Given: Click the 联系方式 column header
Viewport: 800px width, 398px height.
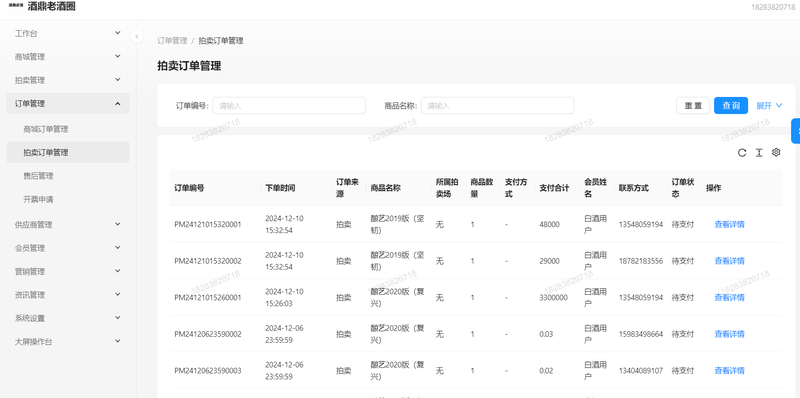Looking at the screenshot, I should click(634, 188).
